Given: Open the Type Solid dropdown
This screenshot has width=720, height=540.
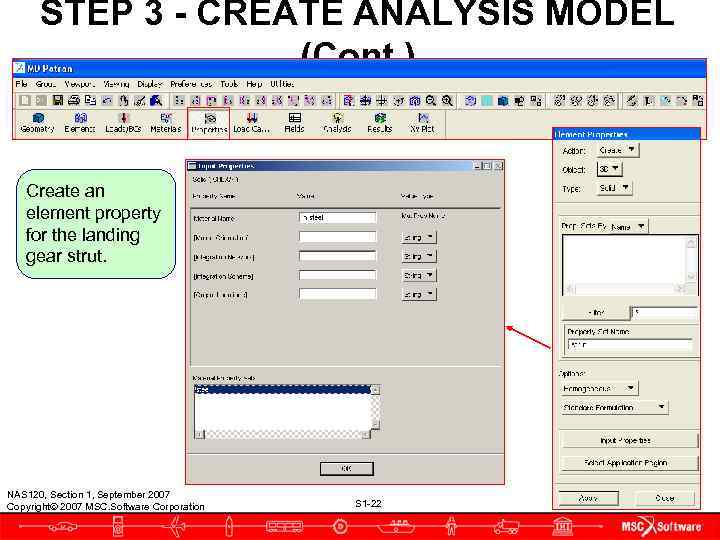Looking at the screenshot, I should [x=614, y=188].
